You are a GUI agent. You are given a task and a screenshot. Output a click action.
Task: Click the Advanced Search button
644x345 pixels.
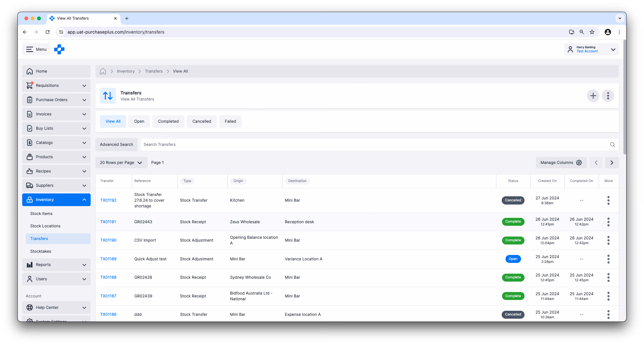[116, 145]
